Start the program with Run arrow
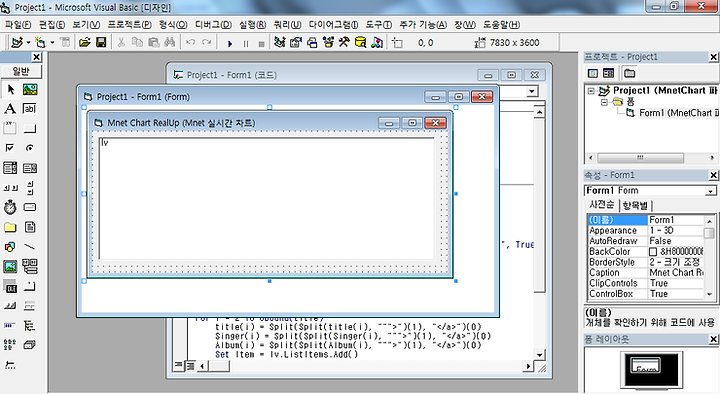The height and width of the screenshot is (394, 720). tap(230, 44)
